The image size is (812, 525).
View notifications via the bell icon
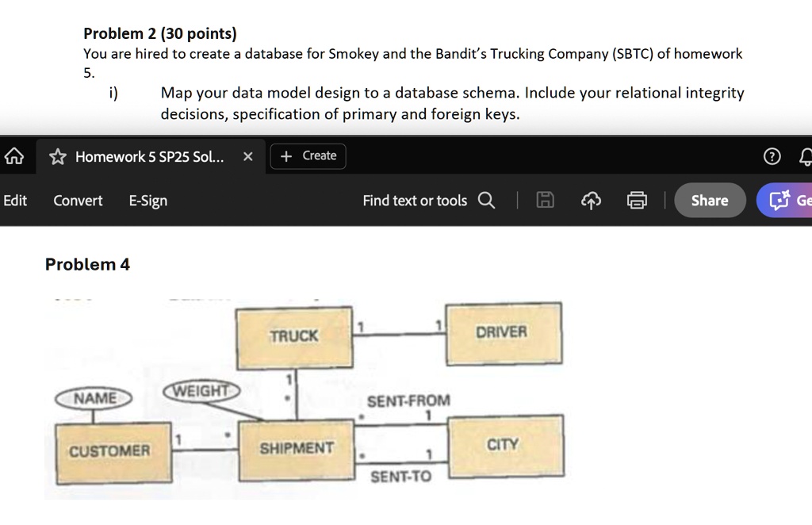805,156
